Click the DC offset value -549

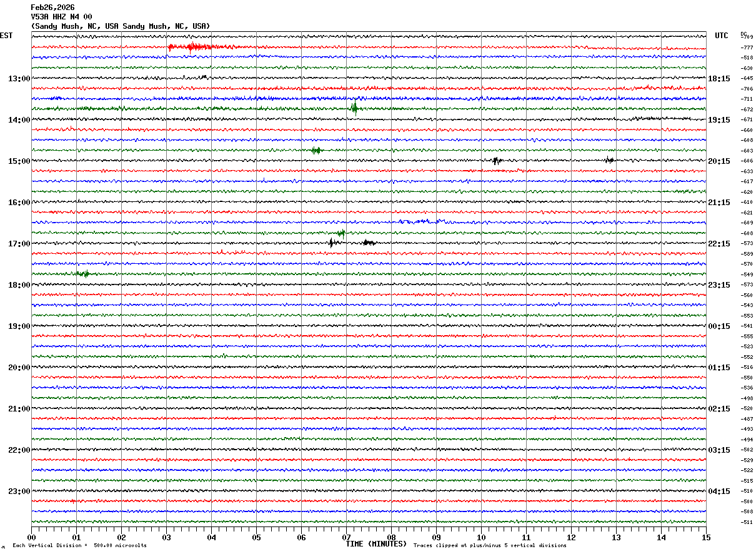[747, 274]
